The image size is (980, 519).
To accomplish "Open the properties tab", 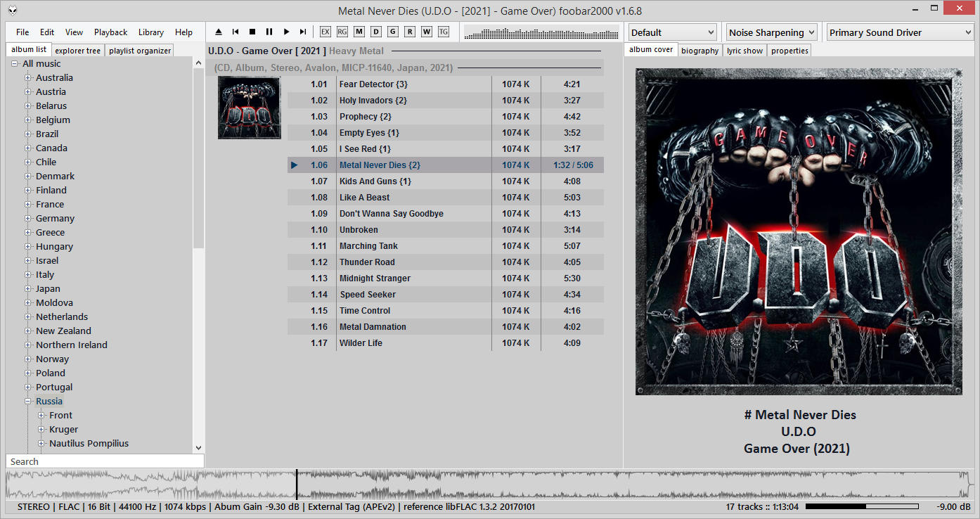I will [790, 51].
